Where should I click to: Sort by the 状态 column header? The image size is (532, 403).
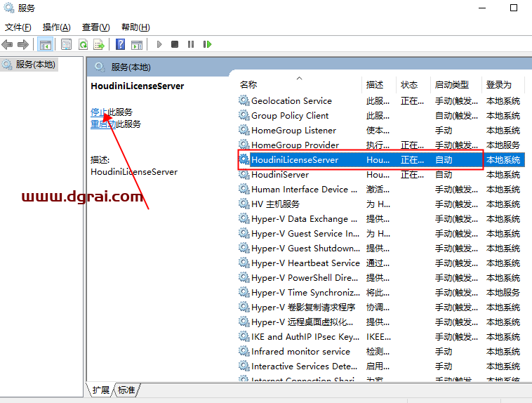409,84
